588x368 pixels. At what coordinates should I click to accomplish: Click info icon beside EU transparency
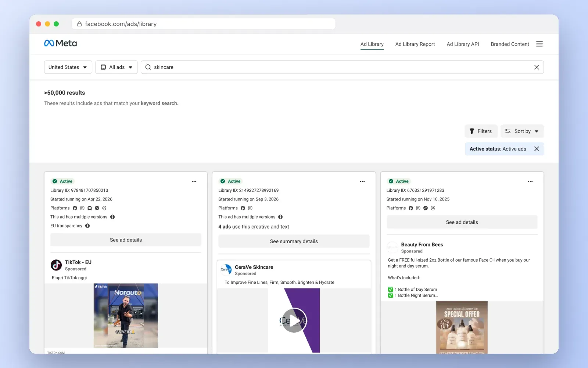[x=87, y=226]
